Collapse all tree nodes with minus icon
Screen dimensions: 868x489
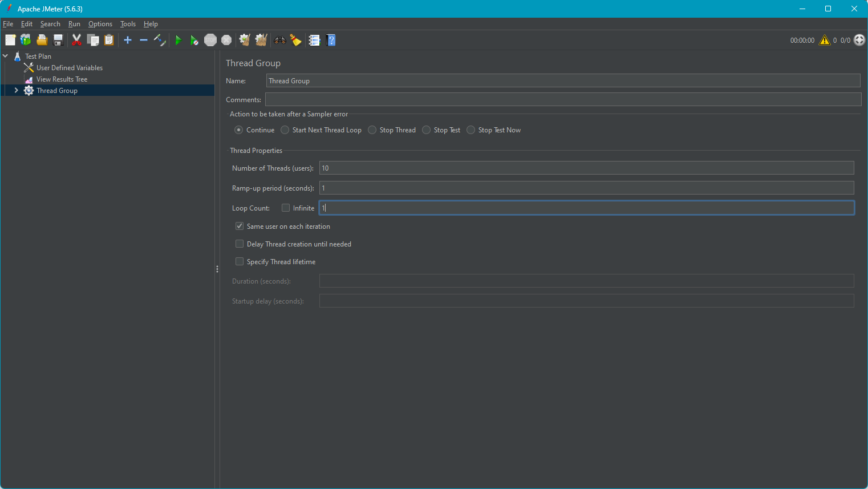[x=144, y=40]
